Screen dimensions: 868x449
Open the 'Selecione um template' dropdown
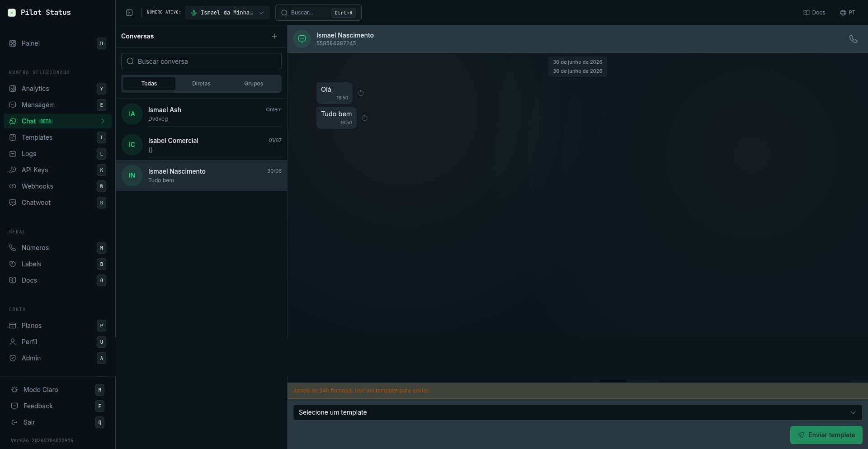(x=577, y=412)
